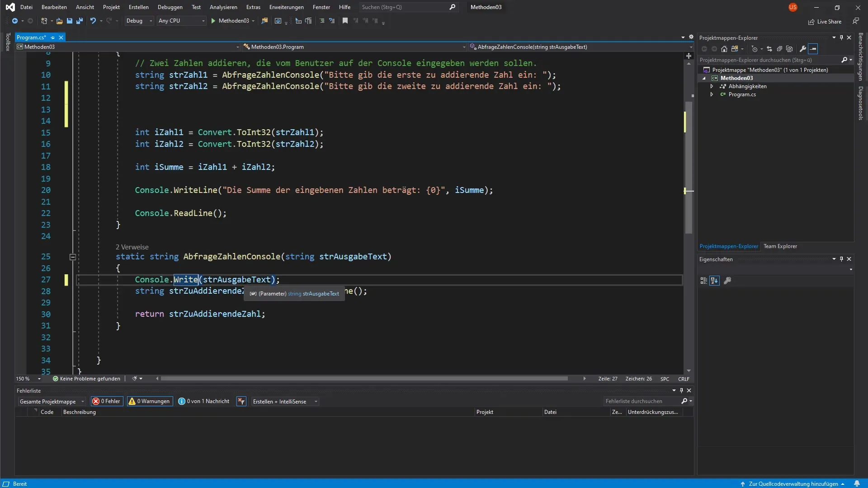Pin the Projektmappen-Explorer panel
The height and width of the screenshot is (488, 868).
tap(841, 38)
